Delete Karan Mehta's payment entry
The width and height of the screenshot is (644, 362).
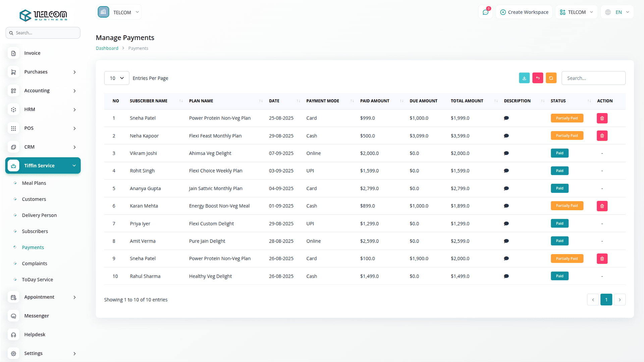(x=602, y=206)
